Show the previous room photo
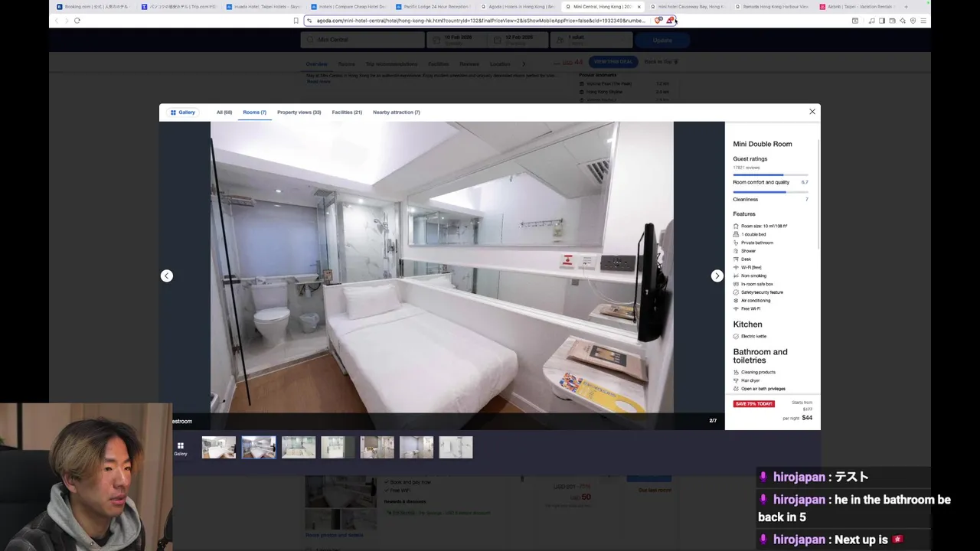Image resolution: width=980 pixels, height=551 pixels. pyautogui.click(x=167, y=275)
